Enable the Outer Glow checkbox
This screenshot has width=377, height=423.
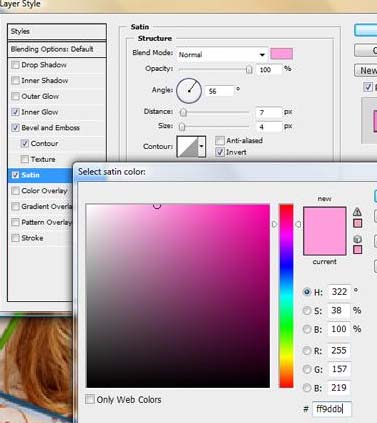[x=15, y=96]
